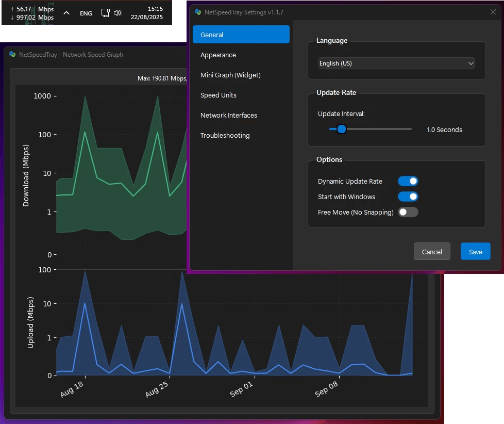Switch to the Appearance settings section
Screen dimensions: 504x424
tap(218, 55)
